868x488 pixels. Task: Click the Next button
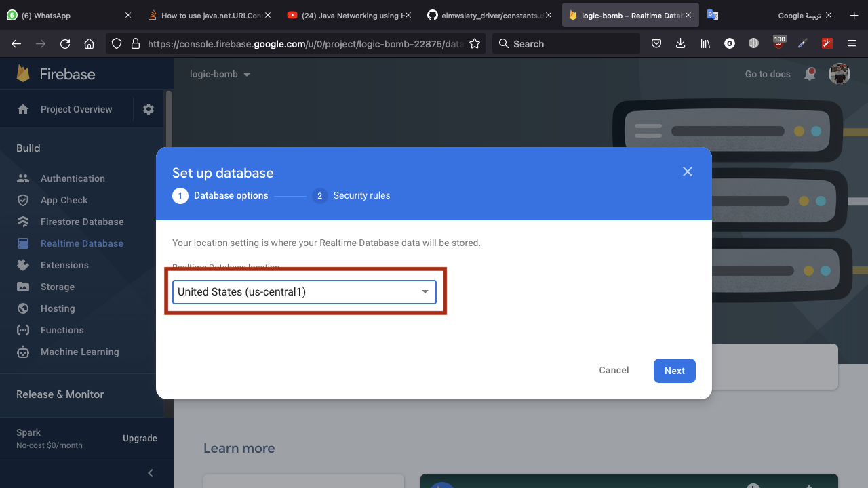pos(675,371)
